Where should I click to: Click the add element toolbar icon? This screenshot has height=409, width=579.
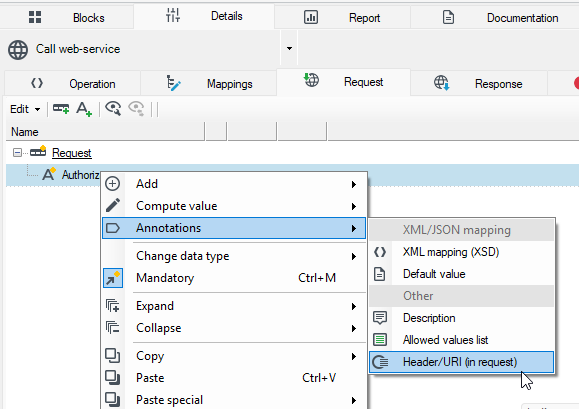(61, 109)
